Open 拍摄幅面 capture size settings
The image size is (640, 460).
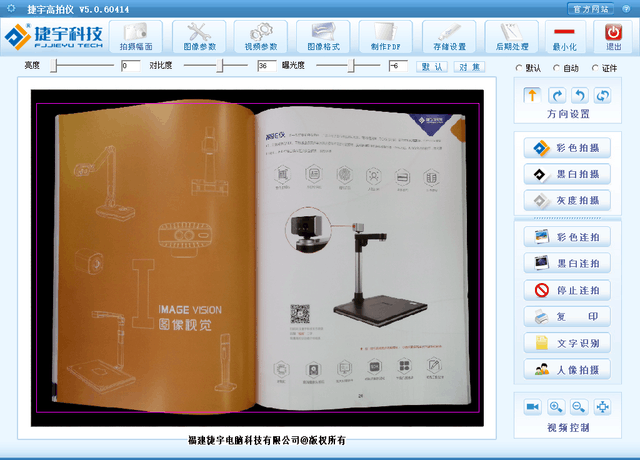(136, 37)
